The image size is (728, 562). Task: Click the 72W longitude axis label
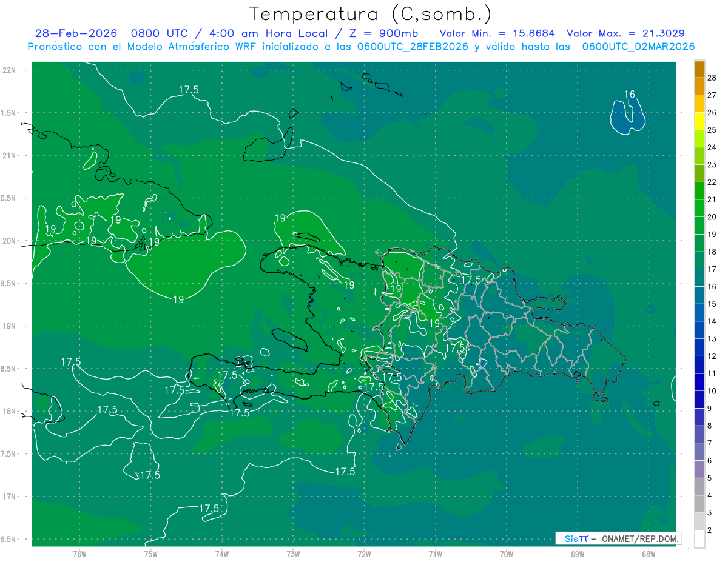[x=364, y=554]
